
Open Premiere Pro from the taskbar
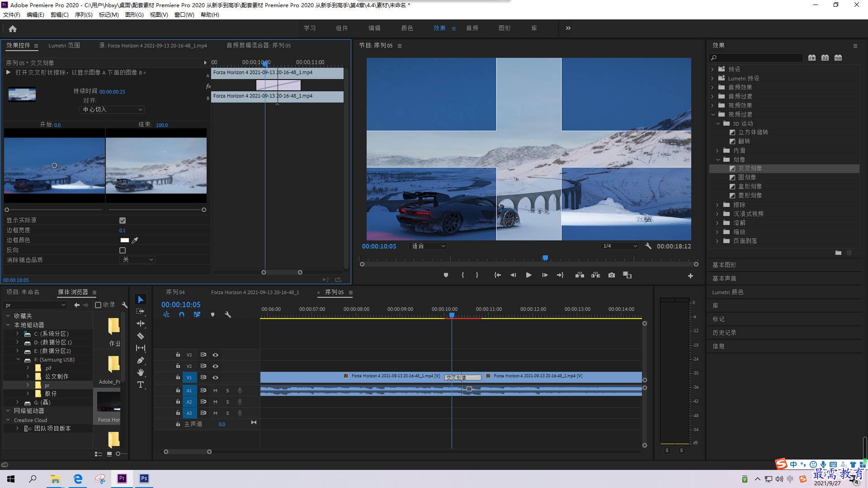click(x=122, y=479)
